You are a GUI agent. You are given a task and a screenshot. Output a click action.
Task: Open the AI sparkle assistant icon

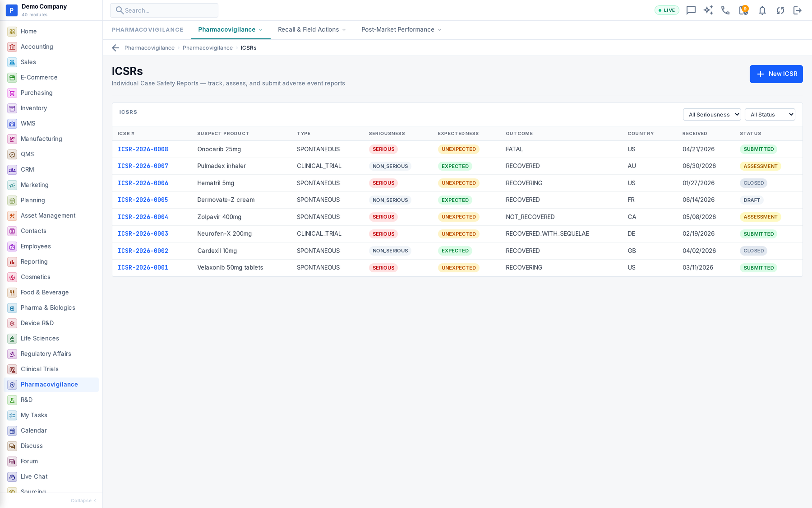click(708, 10)
